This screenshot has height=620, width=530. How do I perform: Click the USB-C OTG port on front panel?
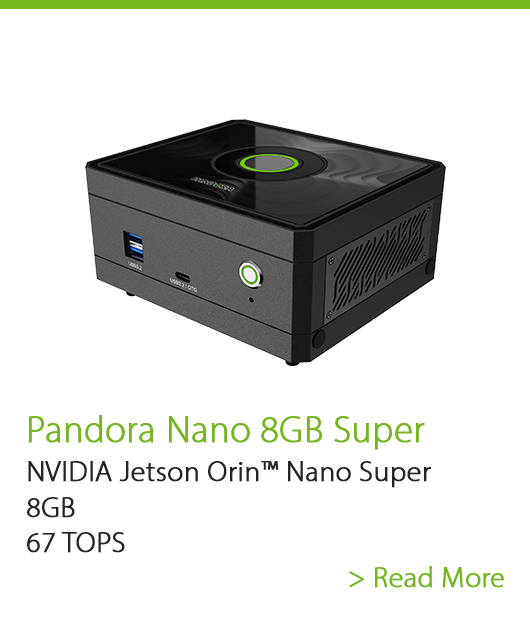pos(183,276)
